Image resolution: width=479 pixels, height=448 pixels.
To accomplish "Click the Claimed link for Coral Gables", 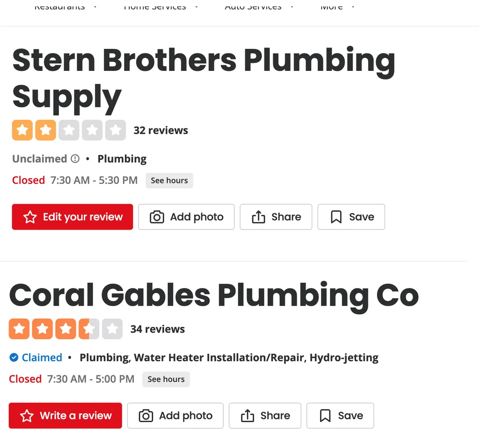I will (x=42, y=357).
